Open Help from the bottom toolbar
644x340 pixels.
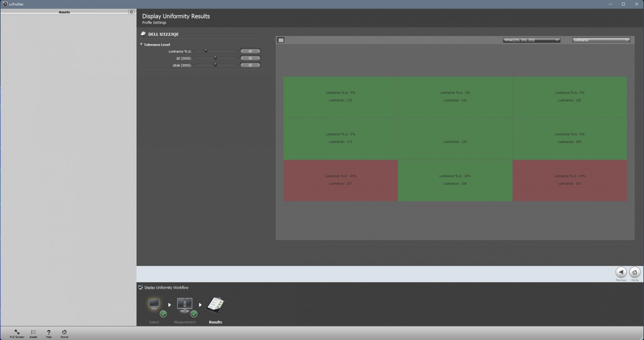(49, 334)
